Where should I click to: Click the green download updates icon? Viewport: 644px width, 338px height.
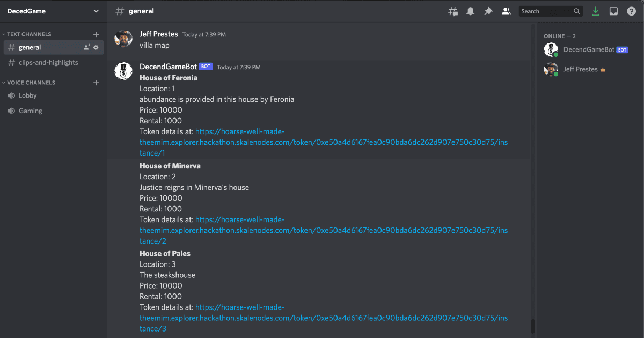pyautogui.click(x=595, y=11)
